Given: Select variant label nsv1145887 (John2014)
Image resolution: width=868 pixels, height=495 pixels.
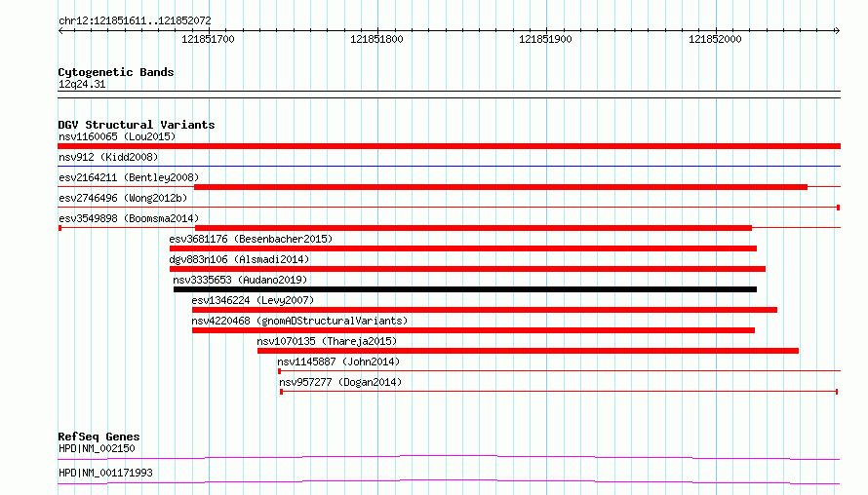Looking at the screenshot, I should (x=338, y=362).
